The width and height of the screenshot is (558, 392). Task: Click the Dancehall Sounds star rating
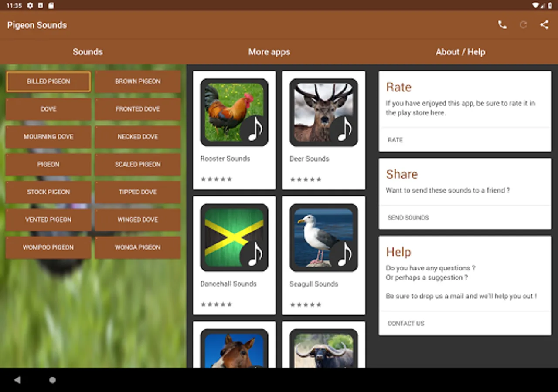[x=217, y=304]
